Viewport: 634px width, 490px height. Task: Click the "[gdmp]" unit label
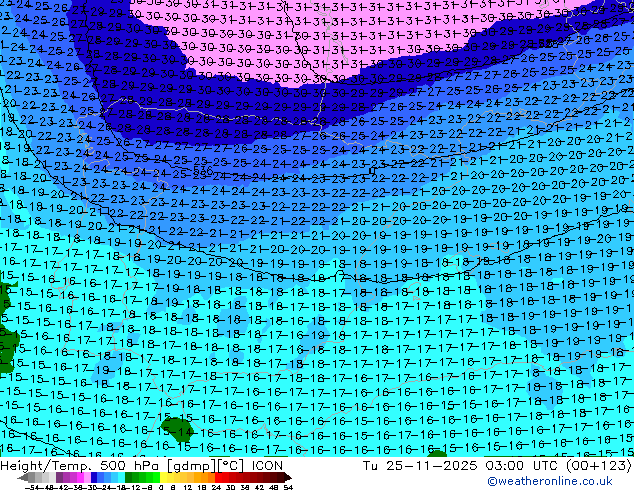click(x=192, y=466)
